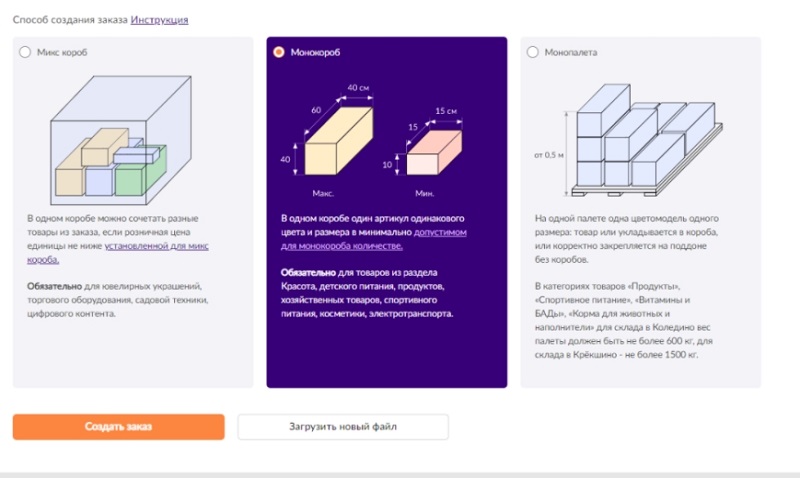Click the 40 см dimension label

point(358,88)
